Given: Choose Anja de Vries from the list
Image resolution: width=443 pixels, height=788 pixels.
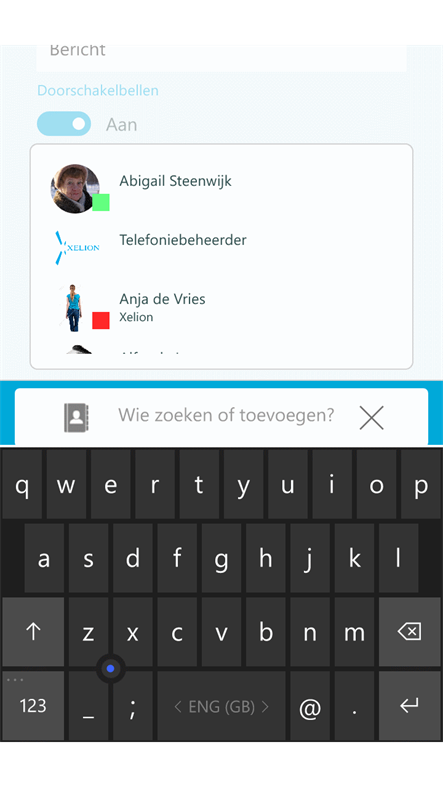Looking at the screenshot, I should click(222, 308).
